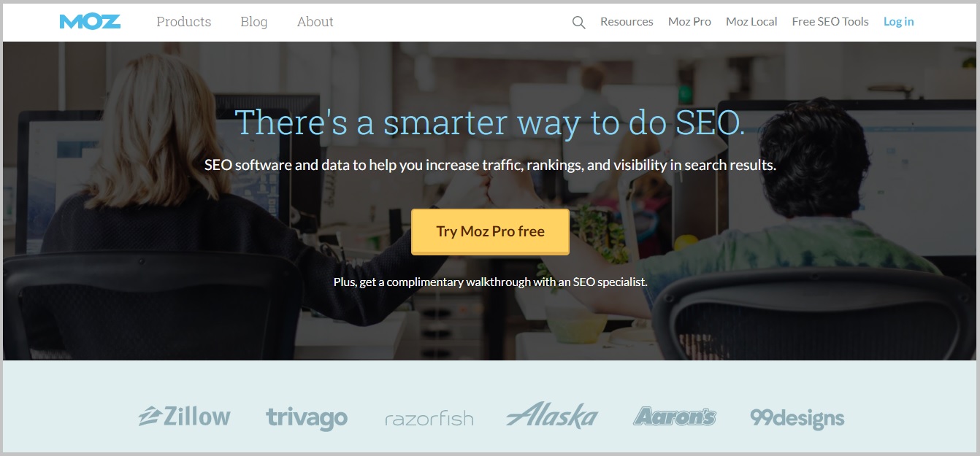Click the Alaska airlines logo

552,415
